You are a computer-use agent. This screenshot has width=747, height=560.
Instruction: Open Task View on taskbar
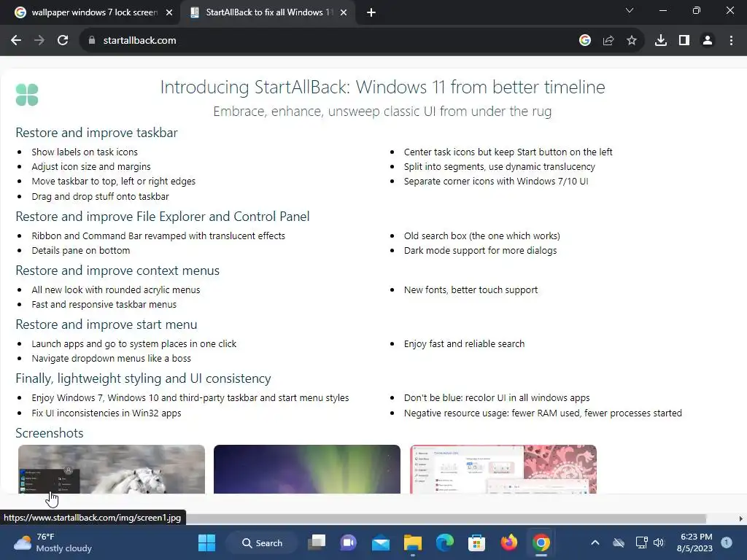click(x=317, y=542)
